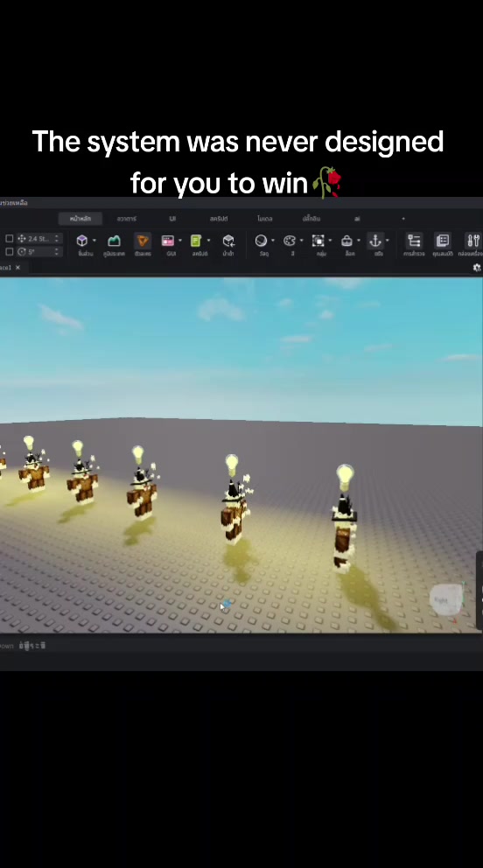Expand the Color dropdown arrow

301,241
